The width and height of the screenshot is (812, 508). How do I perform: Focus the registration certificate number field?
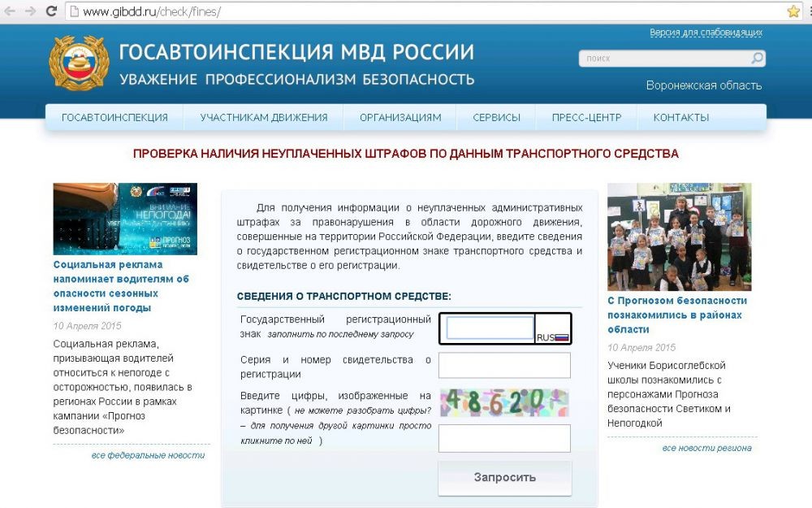pyautogui.click(x=503, y=366)
